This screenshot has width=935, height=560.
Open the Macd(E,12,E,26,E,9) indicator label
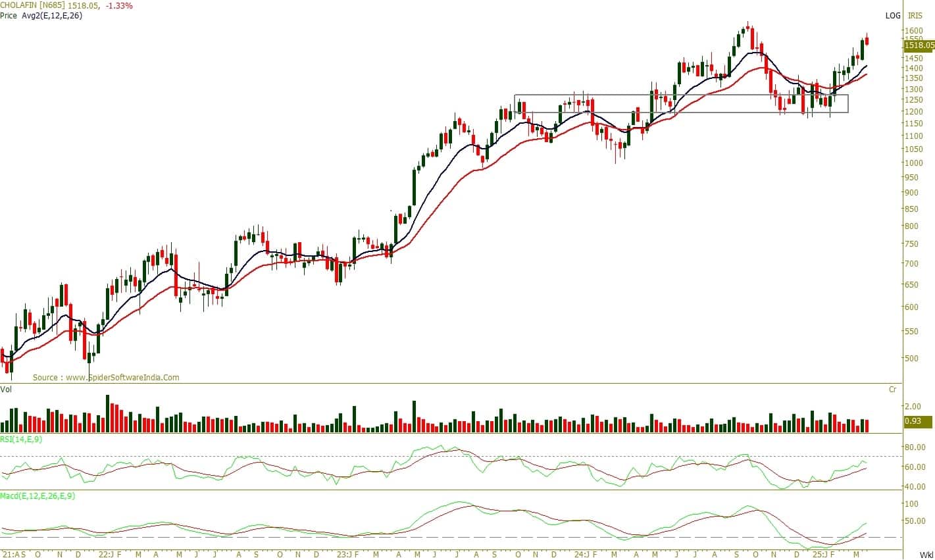click(x=38, y=496)
